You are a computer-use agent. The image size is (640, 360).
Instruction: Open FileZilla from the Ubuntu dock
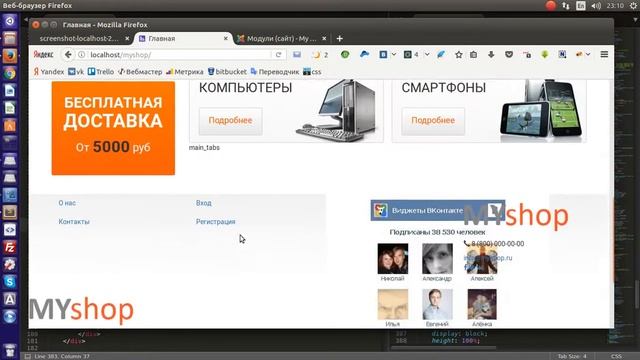click(x=10, y=247)
